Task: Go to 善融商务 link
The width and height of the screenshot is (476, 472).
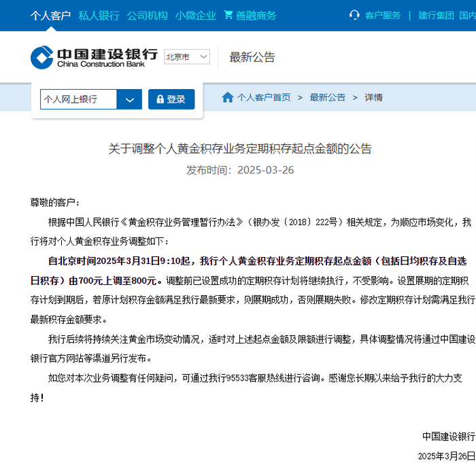Action: pos(256,16)
